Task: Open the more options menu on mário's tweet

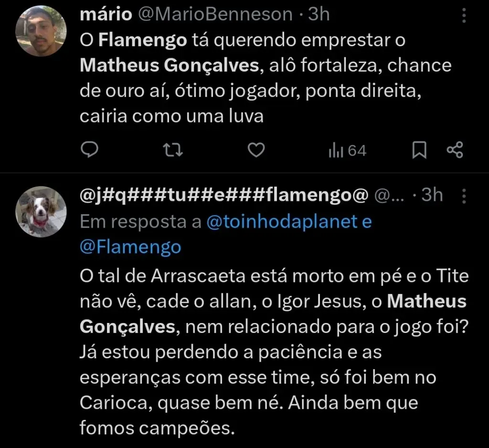Action: 464,14
